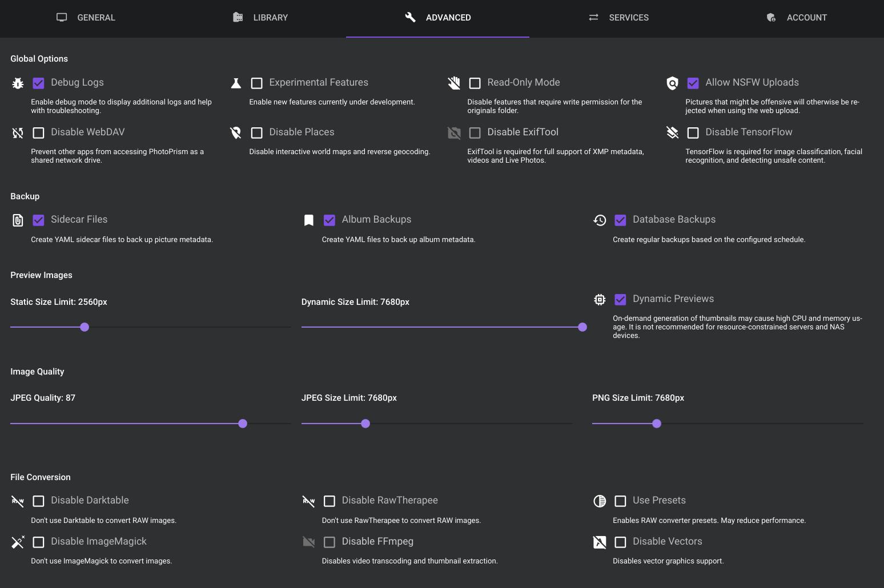
Task: Check the Disable WebDAV box
Action: coord(38,133)
